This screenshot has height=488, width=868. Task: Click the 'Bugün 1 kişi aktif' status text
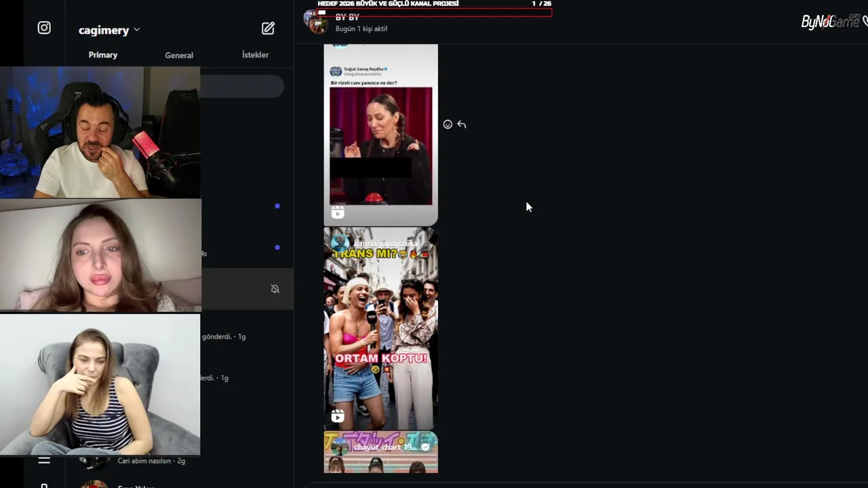[x=361, y=29]
